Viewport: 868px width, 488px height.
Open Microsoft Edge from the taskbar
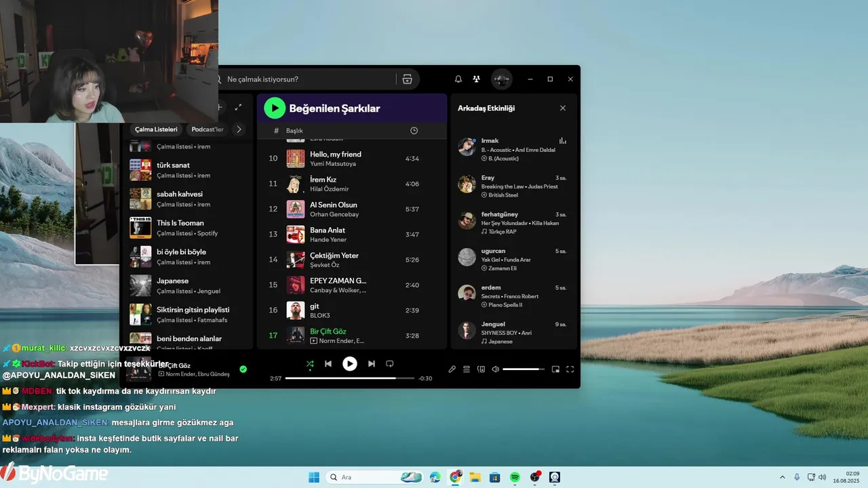coord(435,477)
